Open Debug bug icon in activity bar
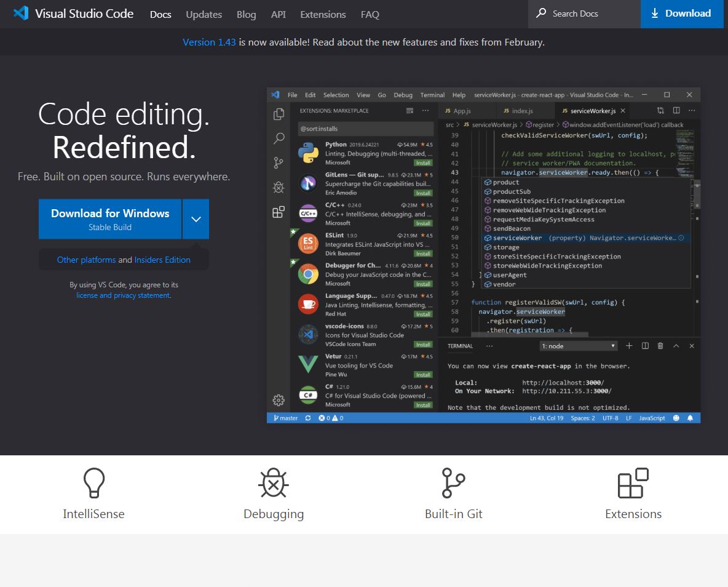728x587 pixels. point(279,187)
